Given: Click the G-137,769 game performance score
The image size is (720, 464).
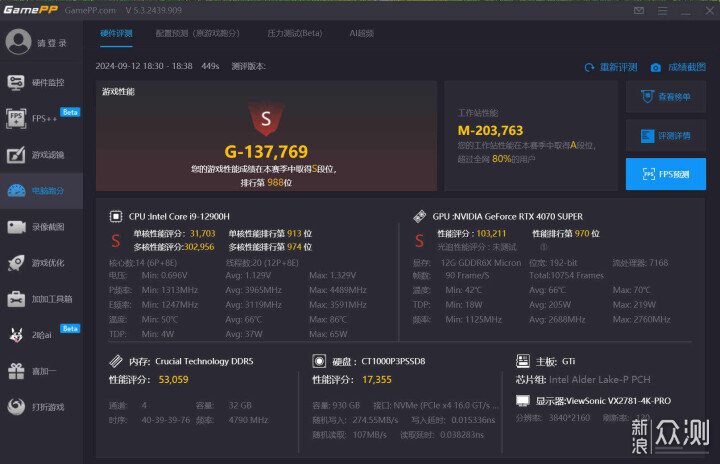Looking at the screenshot, I should click(x=266, y=152).
